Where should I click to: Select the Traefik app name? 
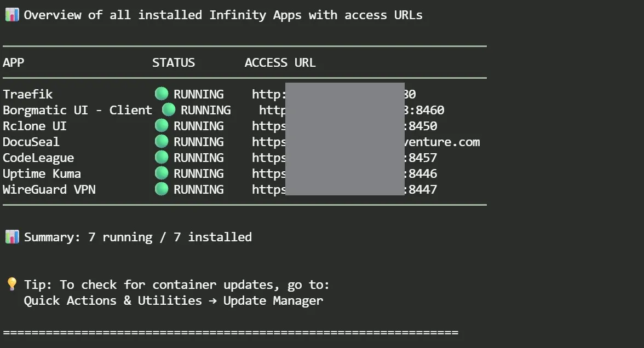coord(27,94)
